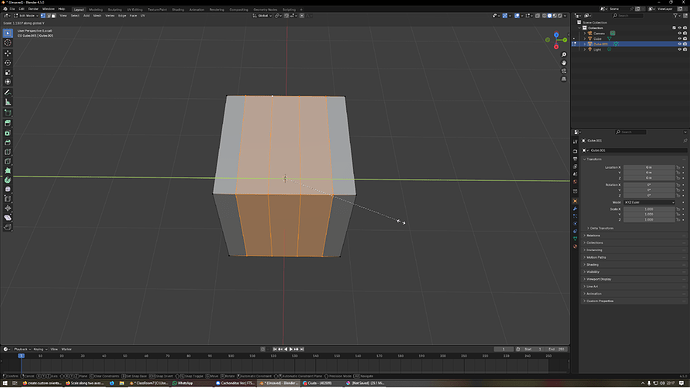Select the Shrink/Fatten tool
The width and height of the screenshot is (690, 388).
[7, 208]
